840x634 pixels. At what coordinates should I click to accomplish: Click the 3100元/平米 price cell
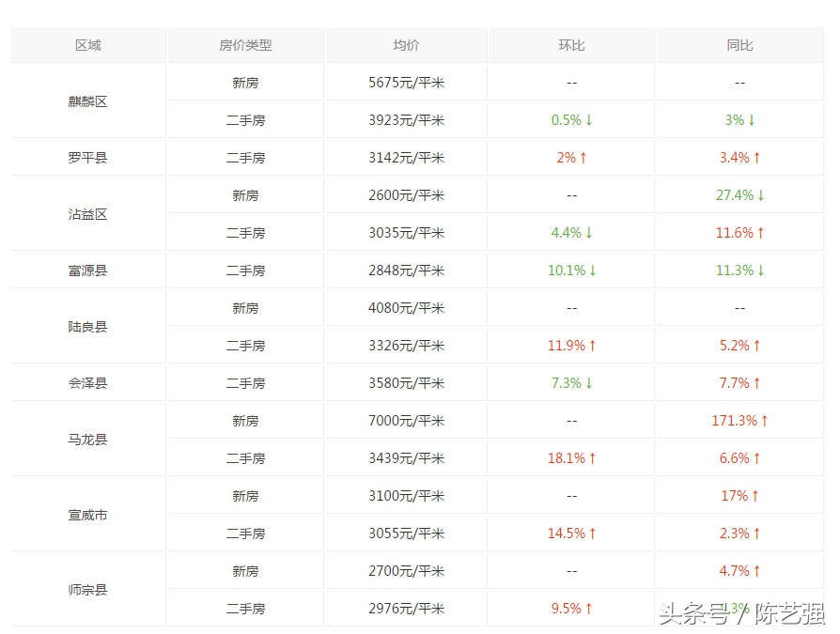(406, 496)
